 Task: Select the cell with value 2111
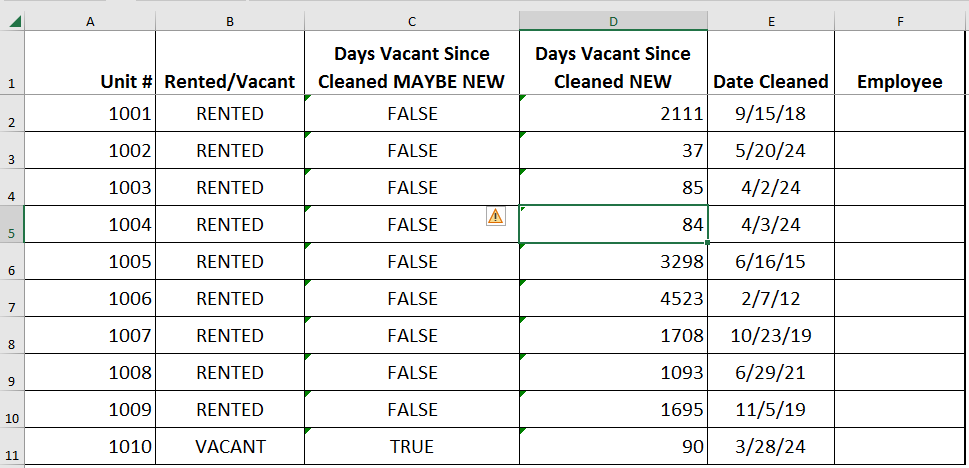pyautogui.click(x=613, y=113)
